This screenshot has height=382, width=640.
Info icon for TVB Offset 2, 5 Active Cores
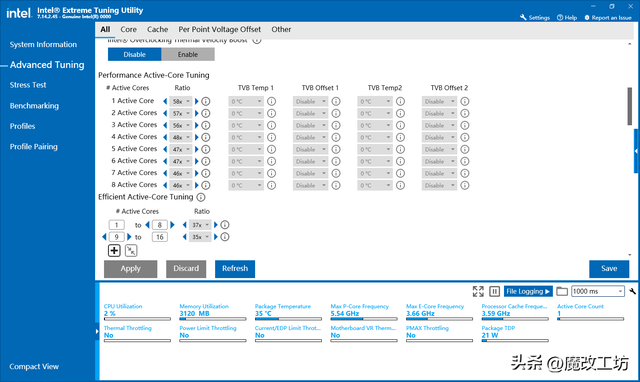pyautogui.click(x=464, y=149)
